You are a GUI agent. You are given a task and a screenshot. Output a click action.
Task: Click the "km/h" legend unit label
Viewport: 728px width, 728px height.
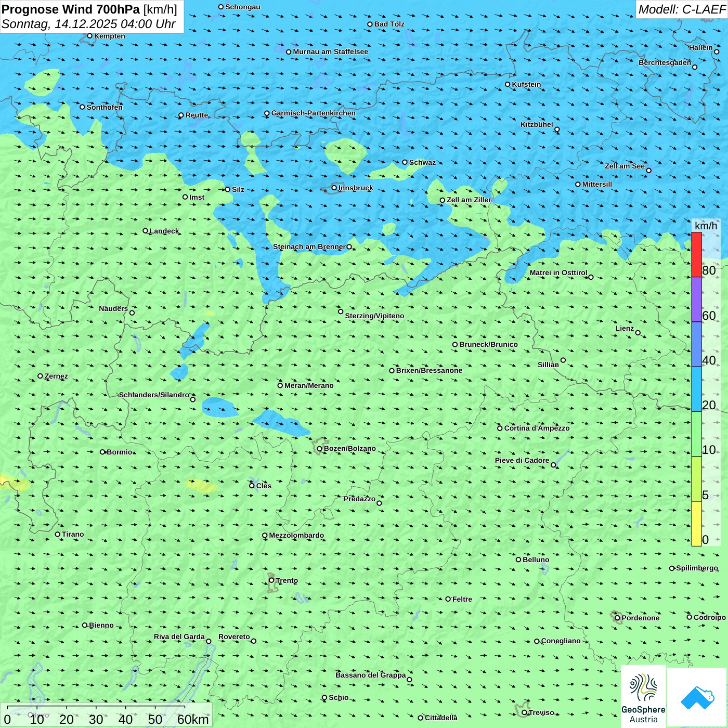click(706, 226)
